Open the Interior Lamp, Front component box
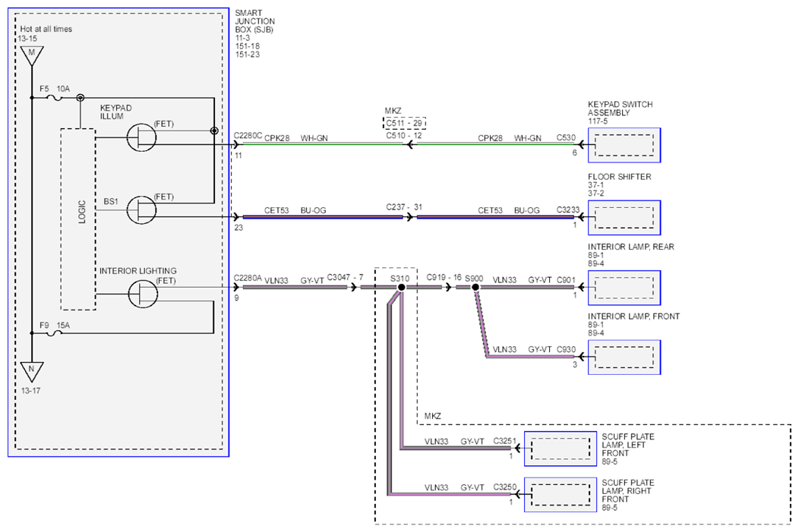The width and height of the screenshot is (799, 532). pyautogui.click(x=624, y=357)
